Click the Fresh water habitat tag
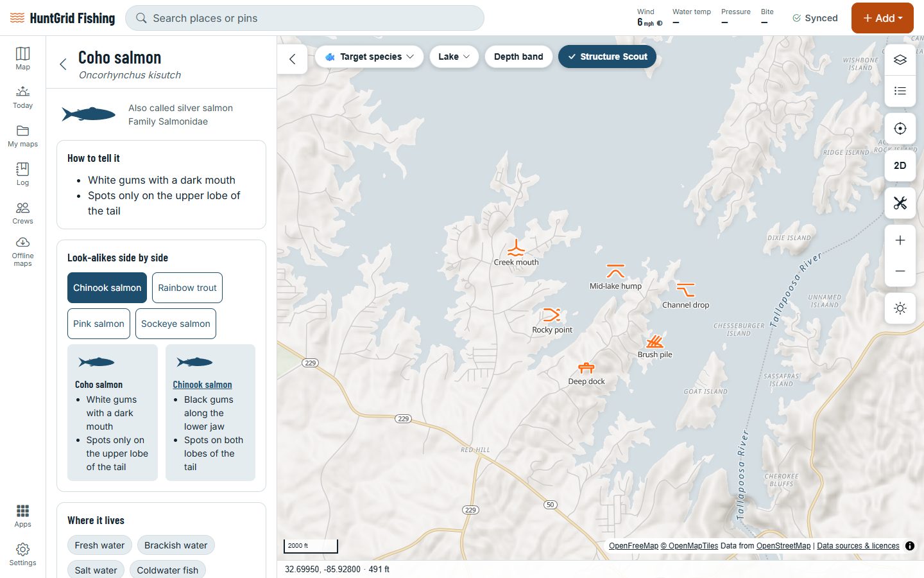Viewport: 924px width, 578px height. [99, 545]
